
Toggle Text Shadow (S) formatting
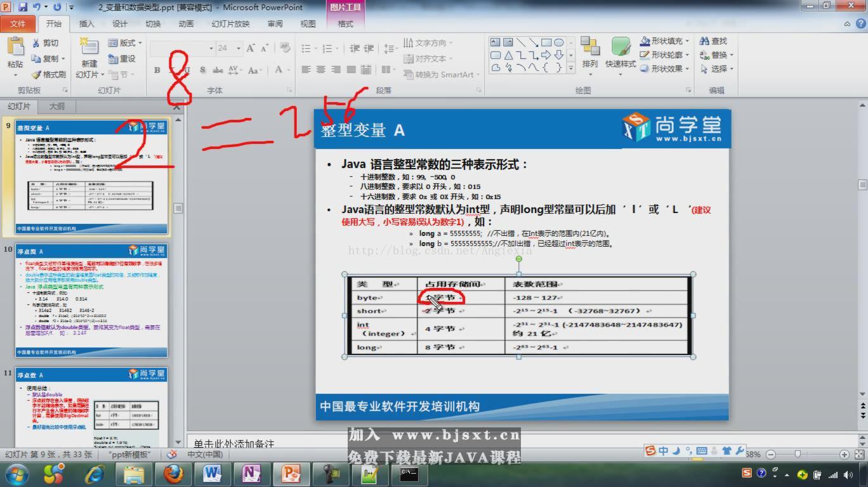pos(202,70)
